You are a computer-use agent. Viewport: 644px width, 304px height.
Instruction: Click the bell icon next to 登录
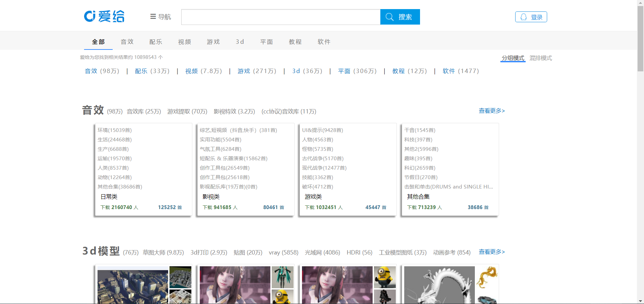(523, 17)
